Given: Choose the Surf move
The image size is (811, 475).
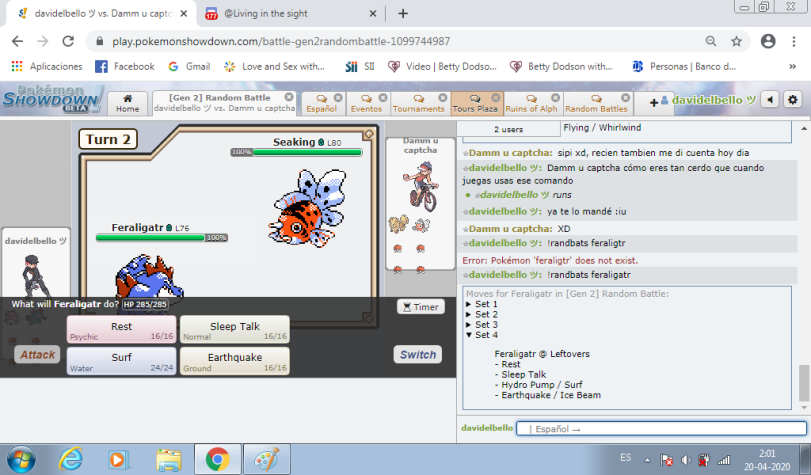Looking at the screenshot, I should point(122,361).
